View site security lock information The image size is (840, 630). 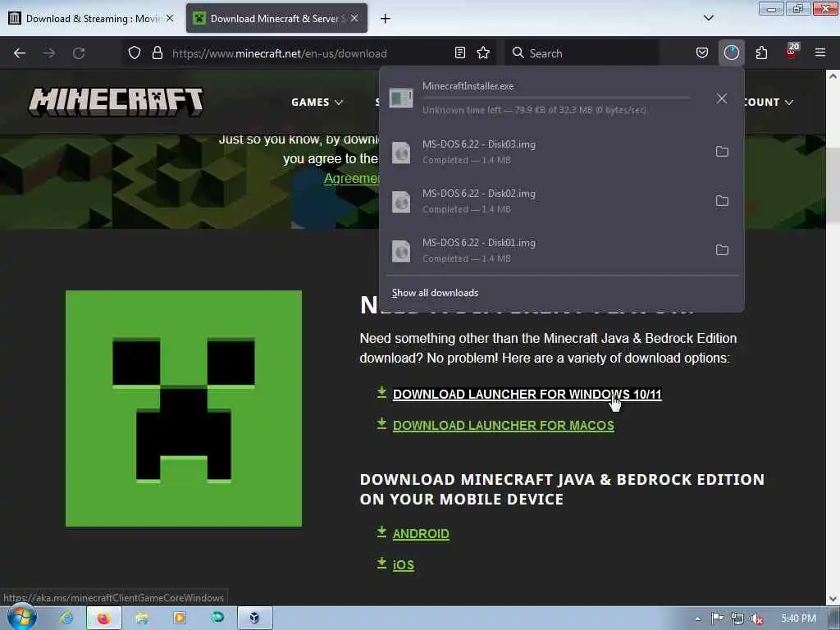(157, 53)
